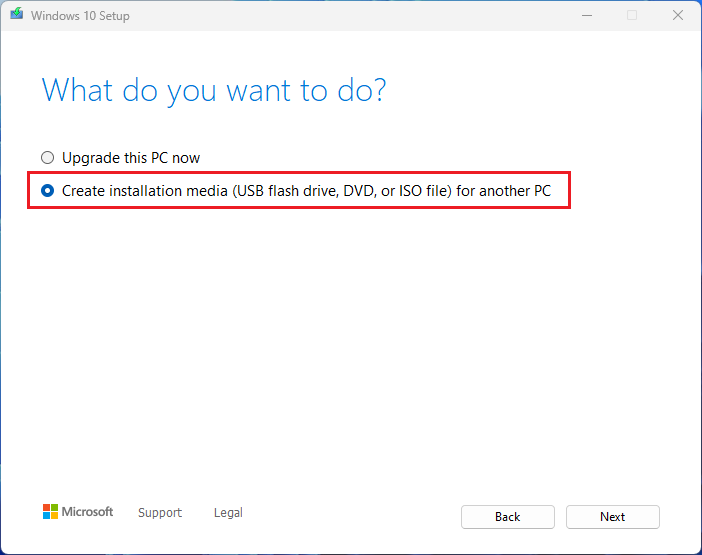The width and height of the screenshot is (702, 555).
Task: Click the 'What do you want to do?' heading
Action: coord(214,91)
